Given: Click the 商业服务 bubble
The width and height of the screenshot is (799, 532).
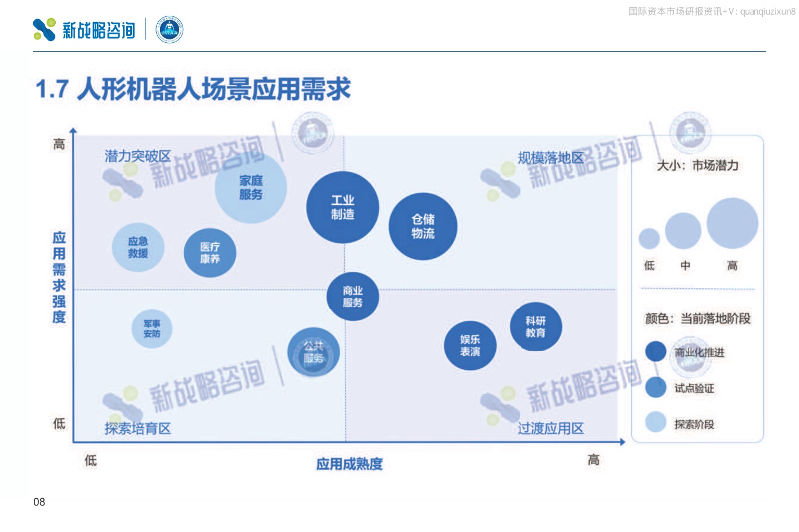Looking at the screenshot, I should (x=353, y=297).
